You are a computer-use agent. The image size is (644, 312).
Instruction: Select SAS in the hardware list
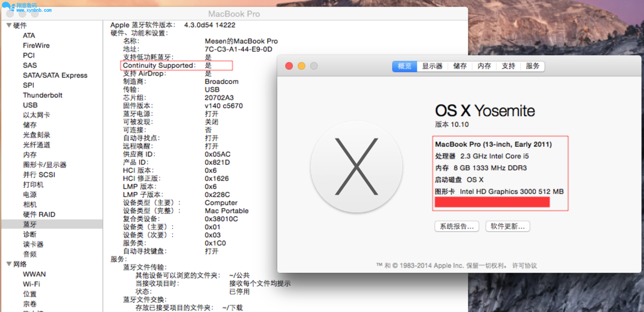tap(30, 65)
